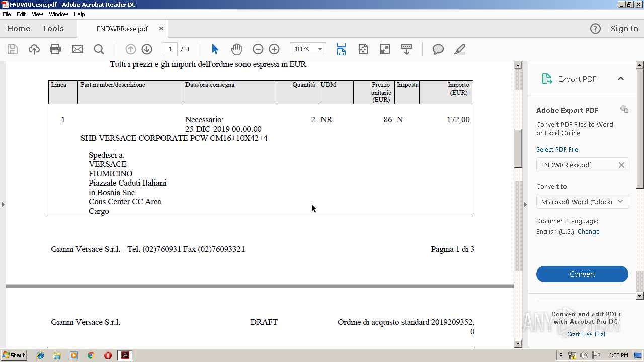Print the document with printer icon

point(55,49)
